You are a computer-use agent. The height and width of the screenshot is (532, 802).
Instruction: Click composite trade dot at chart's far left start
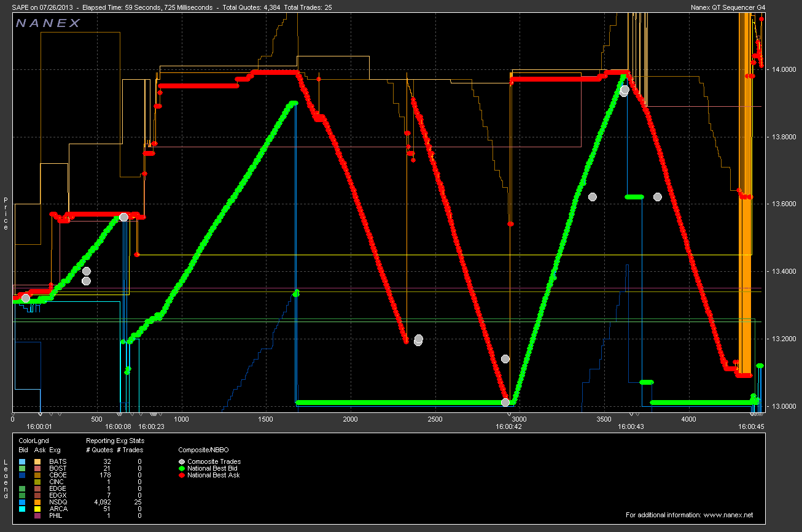pyautogui.click(x=25, y=298)
